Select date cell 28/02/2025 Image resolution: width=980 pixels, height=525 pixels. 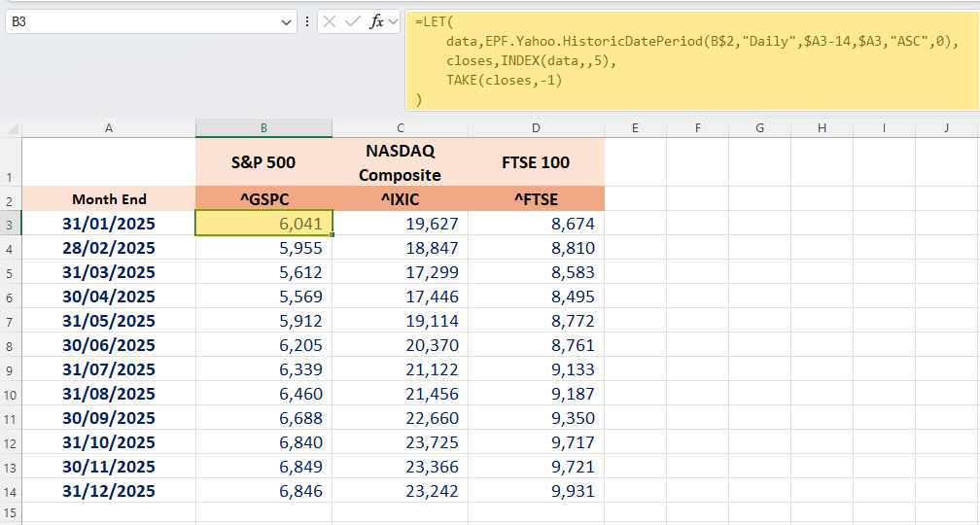coord(109,248)
